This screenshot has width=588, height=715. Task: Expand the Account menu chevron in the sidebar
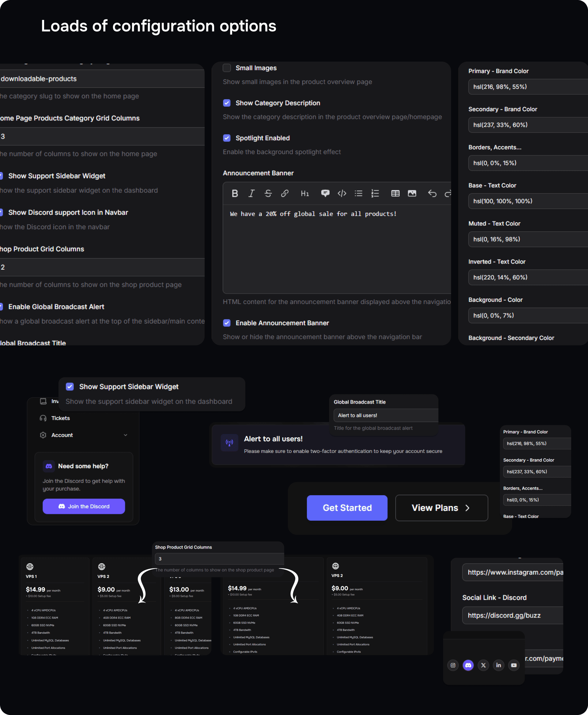[x=125, y=435]
